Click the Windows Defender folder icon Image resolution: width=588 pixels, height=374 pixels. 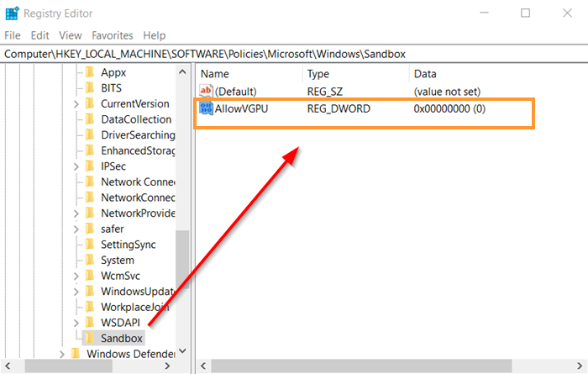tap(76, 354)
